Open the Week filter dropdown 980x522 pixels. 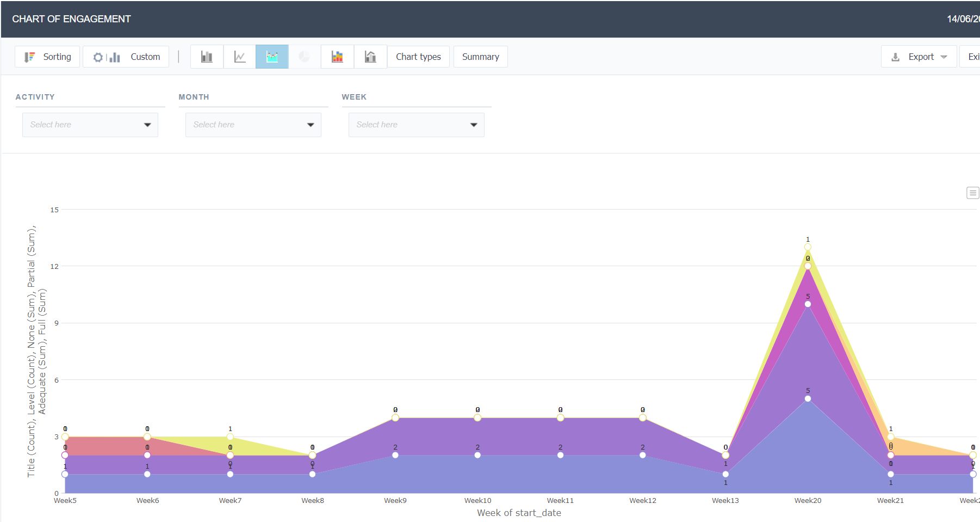point(417,125)
